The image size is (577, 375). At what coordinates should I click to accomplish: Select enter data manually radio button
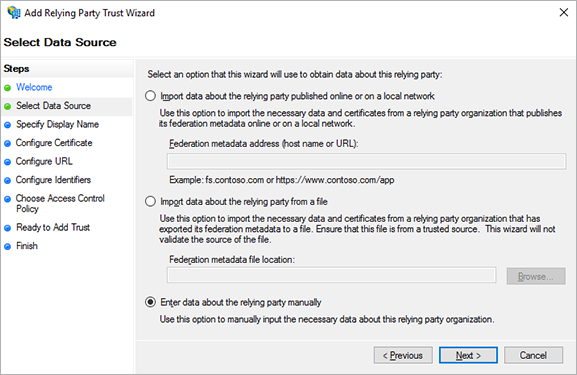(150, 302)
